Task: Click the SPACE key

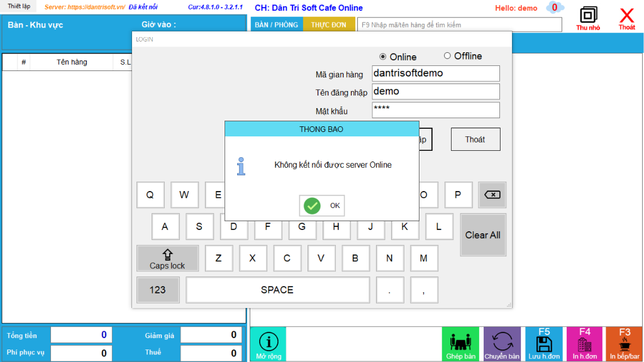Action: [x=277, y=290]
